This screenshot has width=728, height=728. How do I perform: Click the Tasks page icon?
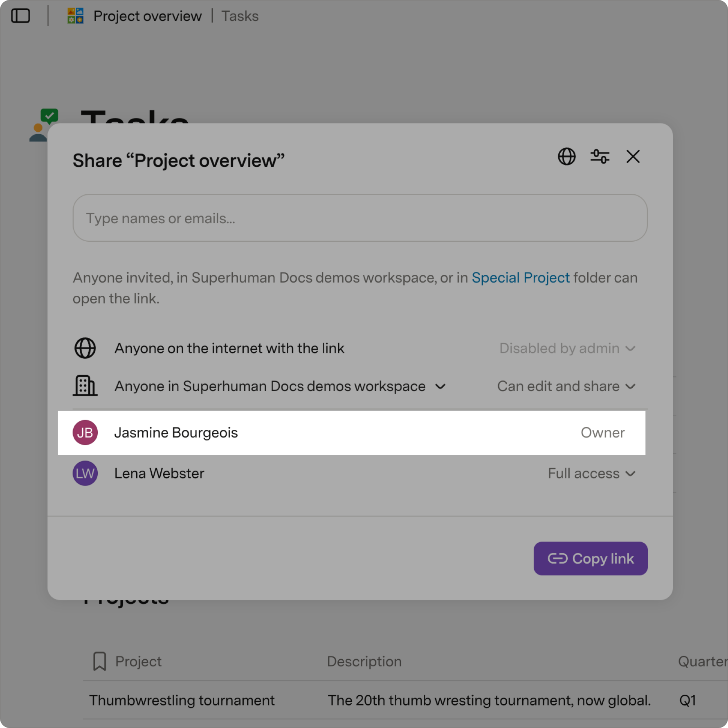44,125
